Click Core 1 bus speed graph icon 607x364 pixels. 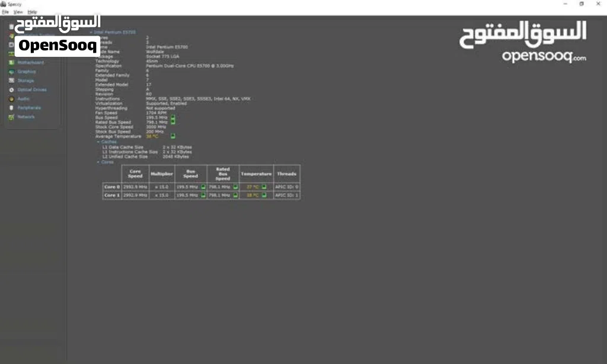[203, 195]
